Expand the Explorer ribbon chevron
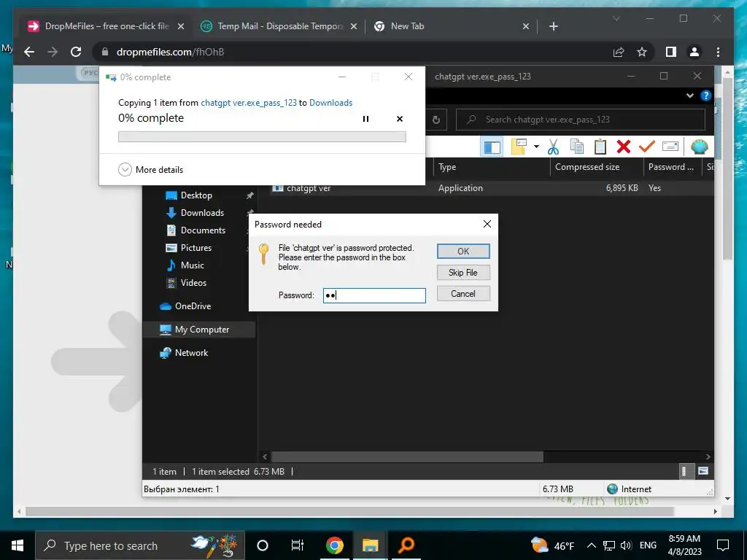The image size is (747, 560). coord(690,96)
